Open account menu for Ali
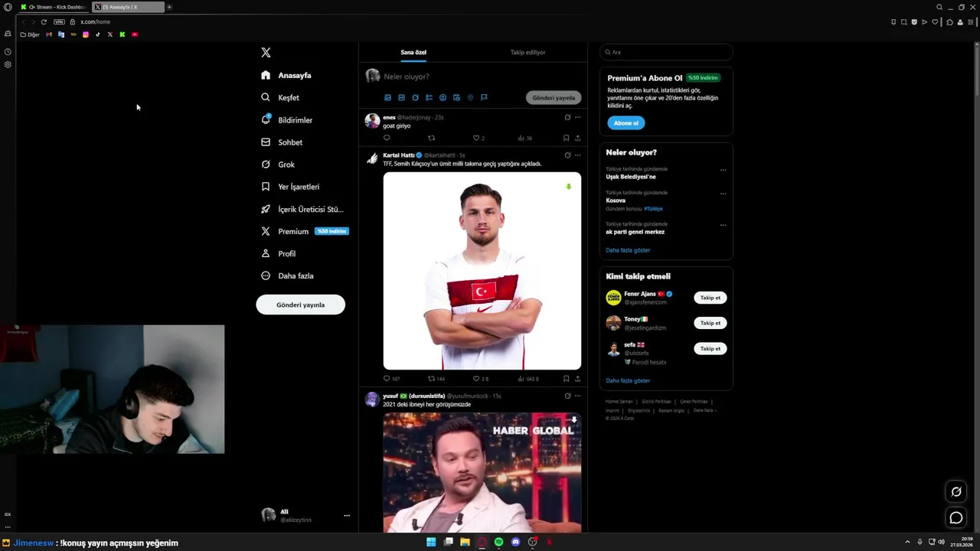The image size is (980, 551). pos(305,515)
